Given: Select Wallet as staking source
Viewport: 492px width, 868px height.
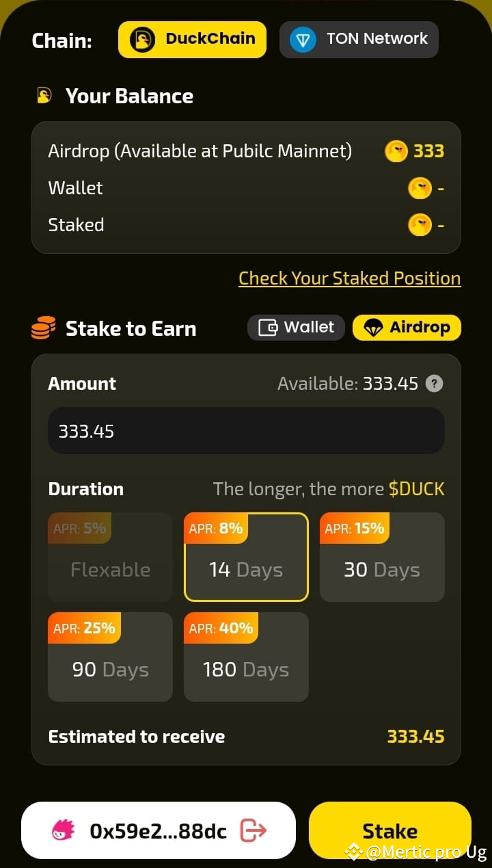Looking at the screenshot, I should pyautogui.click(x=296, y=328).
